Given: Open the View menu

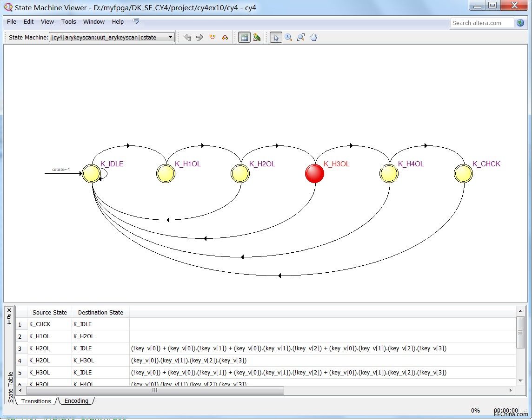Looking at the screenshot, I should (x=47, y=21).
